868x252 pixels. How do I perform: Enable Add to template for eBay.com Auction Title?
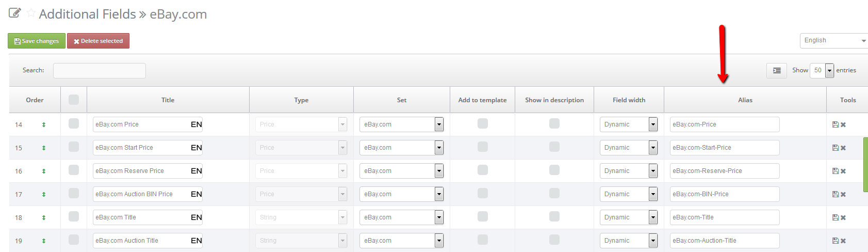pyautogui.click(x=483, y=240)
